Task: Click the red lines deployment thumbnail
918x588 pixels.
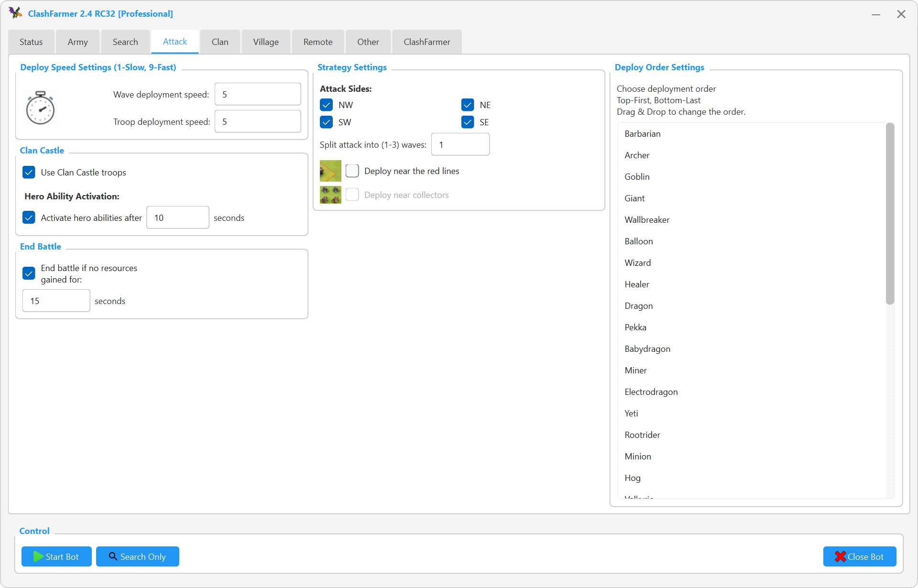Action: coord(330,171)
